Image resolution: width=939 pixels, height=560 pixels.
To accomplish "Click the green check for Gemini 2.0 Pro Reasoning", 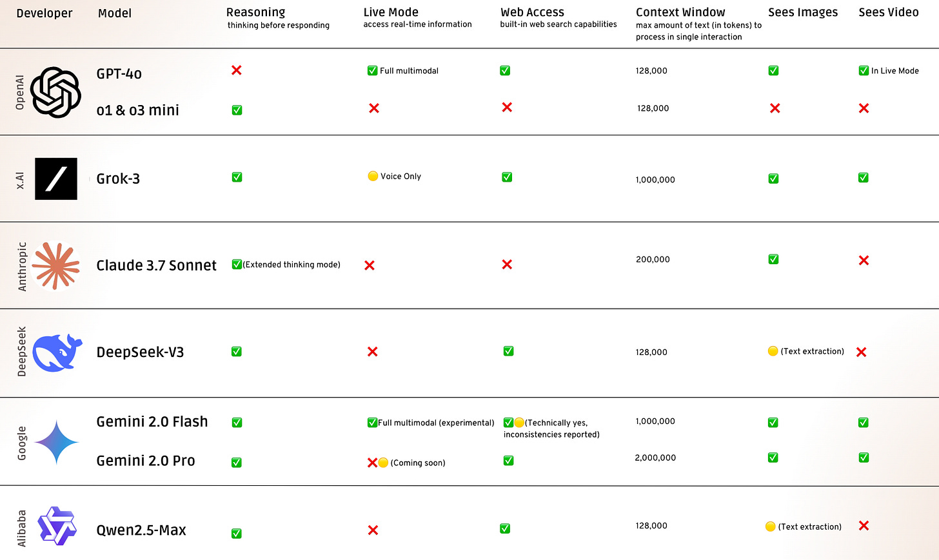I will [x=237, y=463].
